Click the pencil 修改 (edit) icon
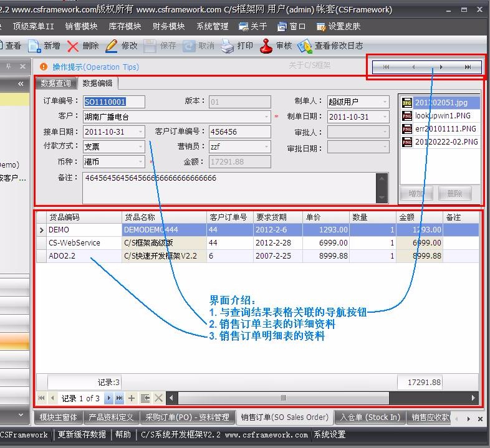The image size is (490, 448). pyautogui.click(x=111, y=46)
